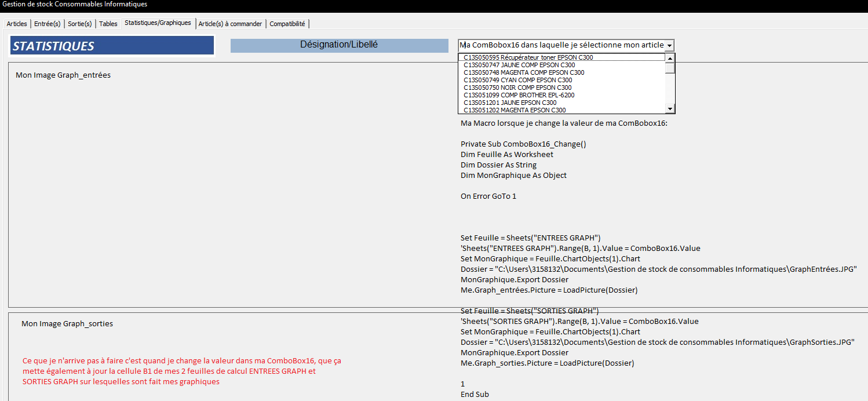Pick C13S050748 MAGENTA COMP EPSON C300
Image resolution: width=868 pixels, height=401 pixels.
(x=524, y=72)
